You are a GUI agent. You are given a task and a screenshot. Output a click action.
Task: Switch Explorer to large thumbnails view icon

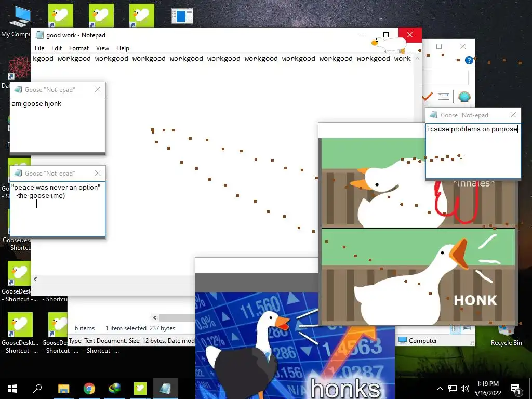467,328
